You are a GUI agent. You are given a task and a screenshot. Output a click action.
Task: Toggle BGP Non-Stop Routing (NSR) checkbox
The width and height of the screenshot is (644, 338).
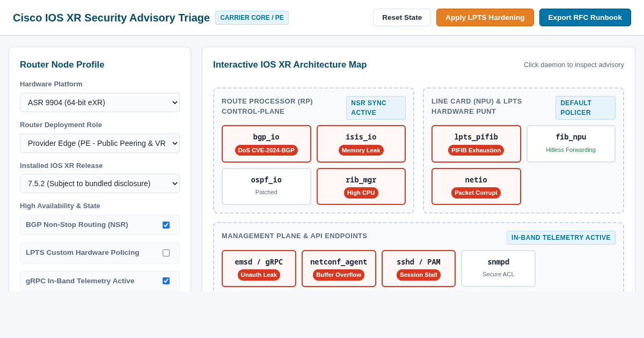[x=166, y=225]
